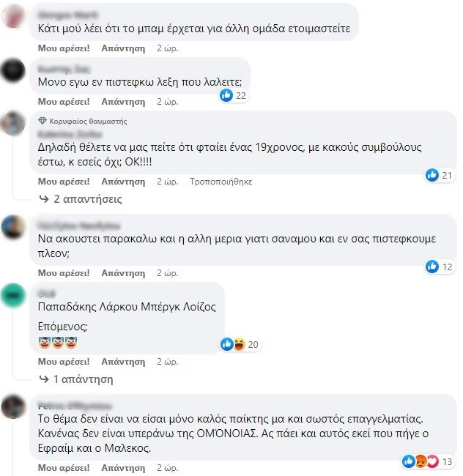463x476 pixels.
Task: Click the thumbs-up icon showing 12 reactions
Action: pos(432,267)
